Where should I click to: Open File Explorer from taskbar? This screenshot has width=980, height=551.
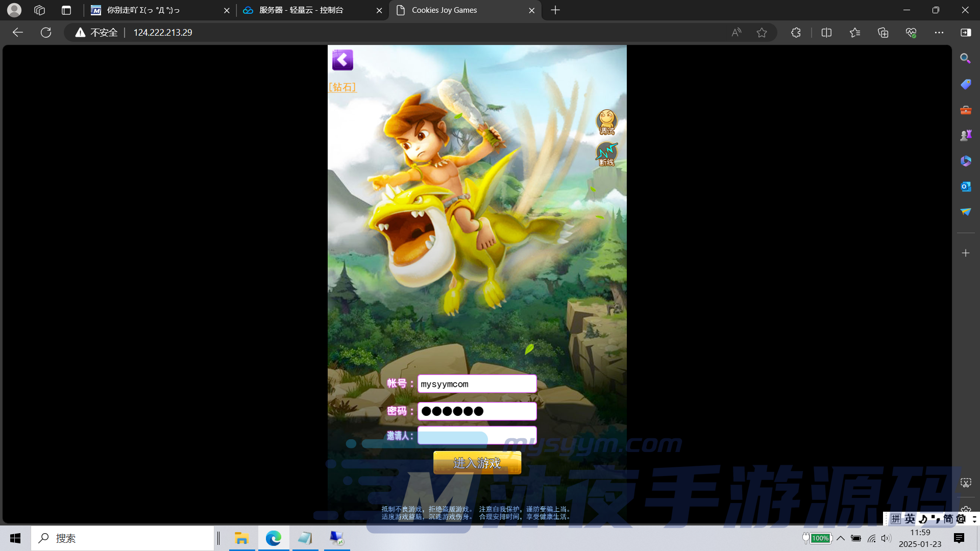point(241,538)
